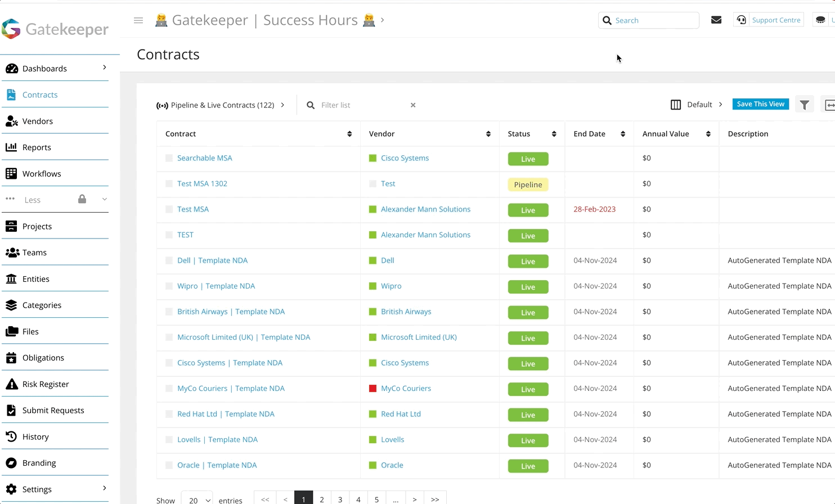Screen dimensions: 835x504
Task: Click the Save This View button
Action: point(761,104)
